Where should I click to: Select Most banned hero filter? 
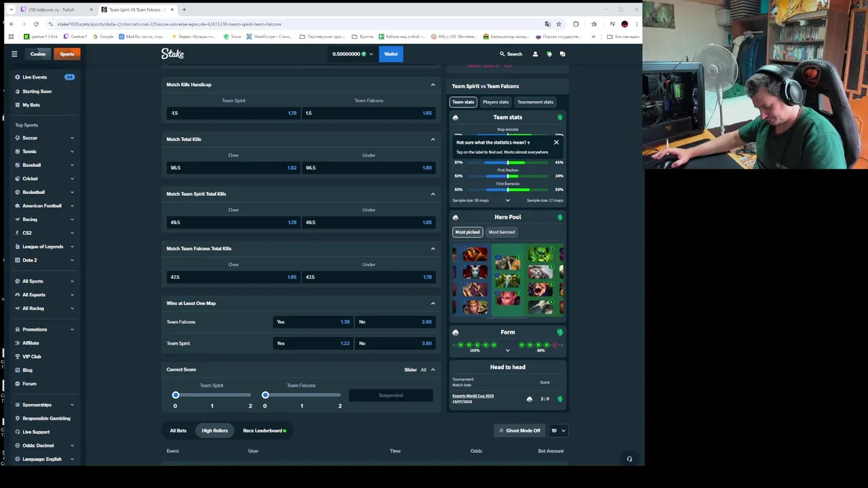click(502, 232)
